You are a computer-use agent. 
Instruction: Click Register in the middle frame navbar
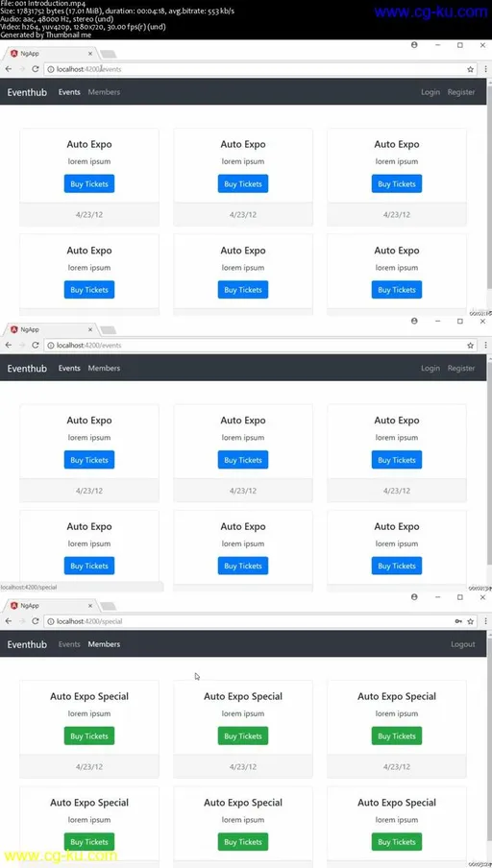click(461, 368)
